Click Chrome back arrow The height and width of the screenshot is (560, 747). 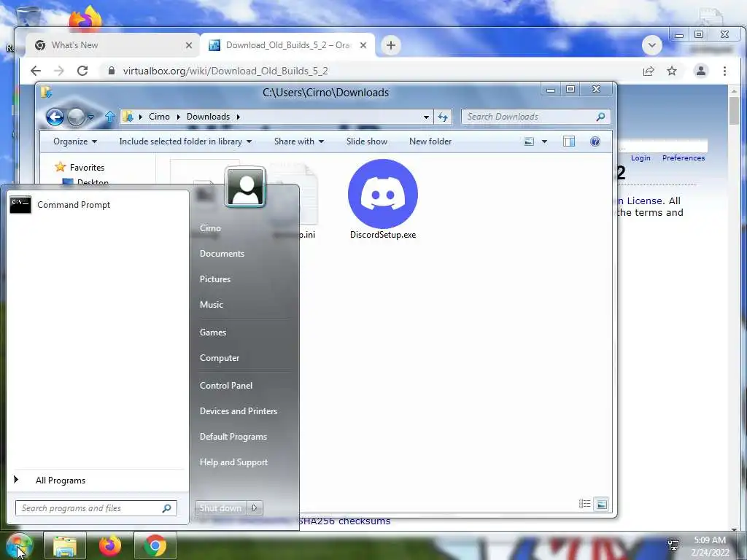coord(36,71)
